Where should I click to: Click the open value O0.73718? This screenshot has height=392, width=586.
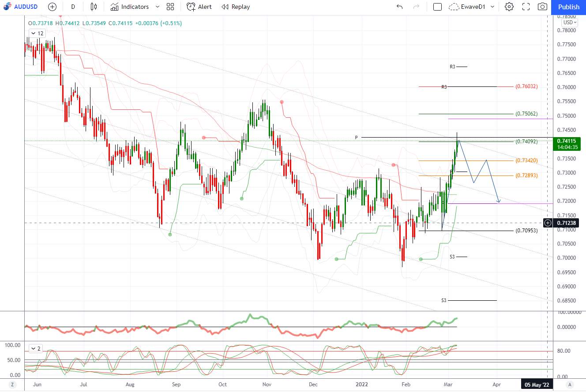coord(40,23)
